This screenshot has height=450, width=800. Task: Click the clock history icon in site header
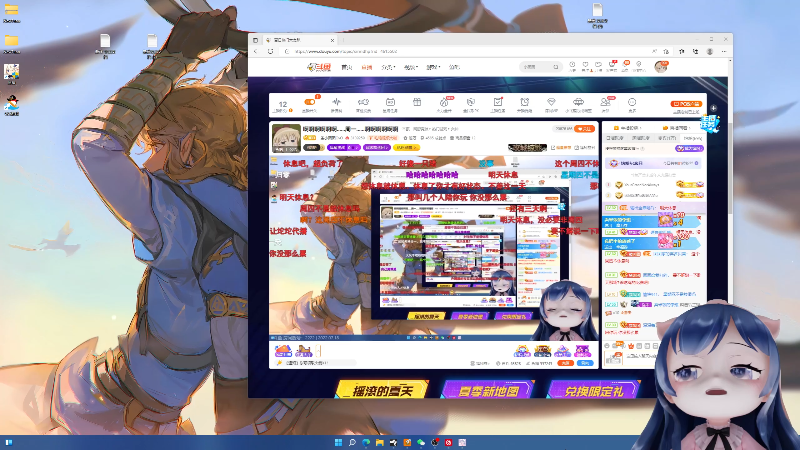pyautogui.click(x=572, y=65)
